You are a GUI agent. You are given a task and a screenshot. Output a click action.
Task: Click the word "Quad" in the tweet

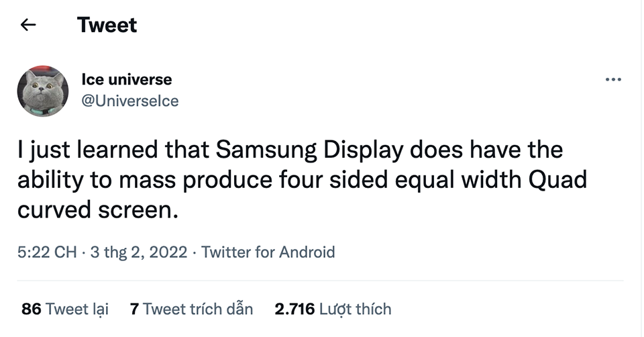pos(557,180)
